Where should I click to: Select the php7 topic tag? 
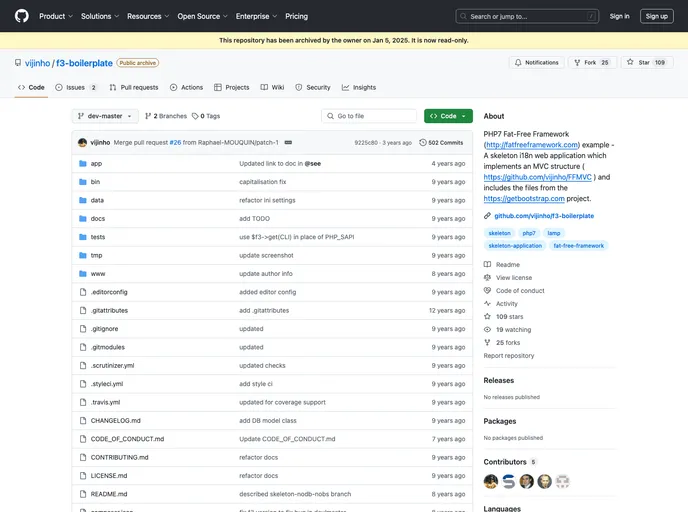tap(529, 233)
